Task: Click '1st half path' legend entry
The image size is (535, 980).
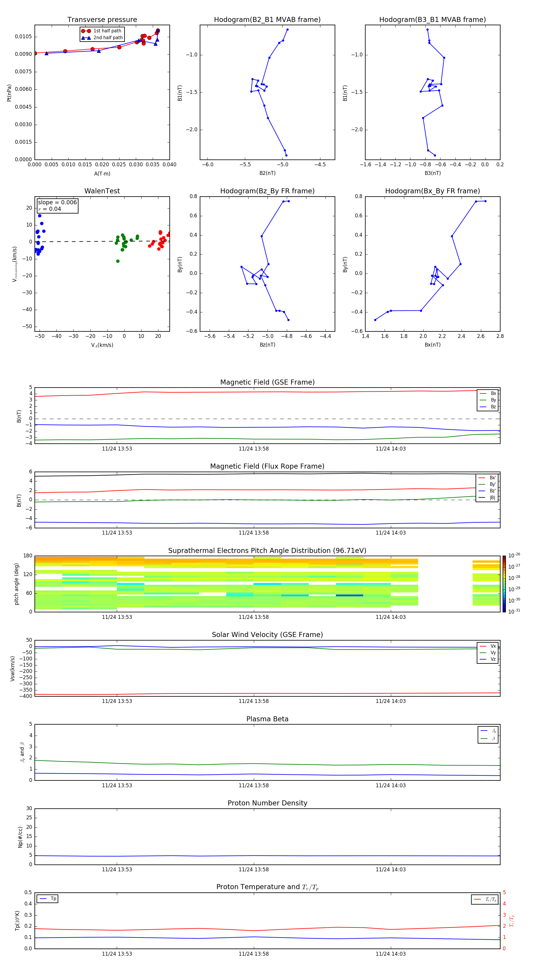Action: pyautogui.click(x=101, y=31)
